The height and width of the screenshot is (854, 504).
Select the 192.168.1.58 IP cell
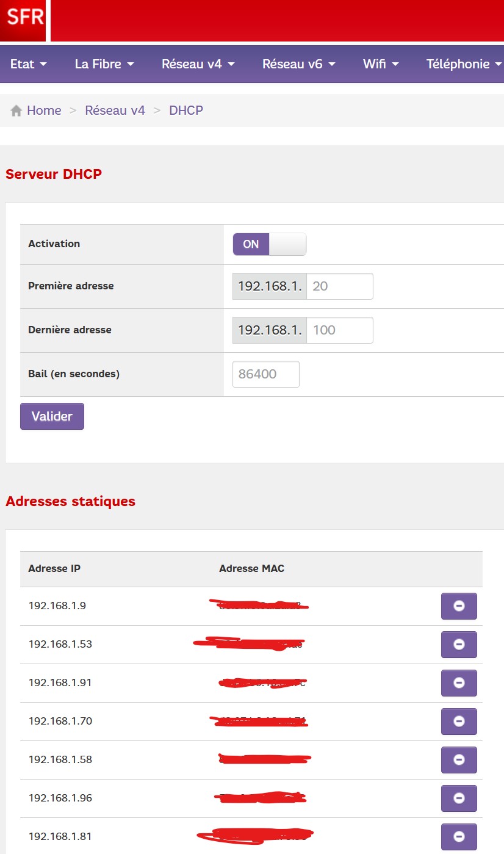coord(60,760)
